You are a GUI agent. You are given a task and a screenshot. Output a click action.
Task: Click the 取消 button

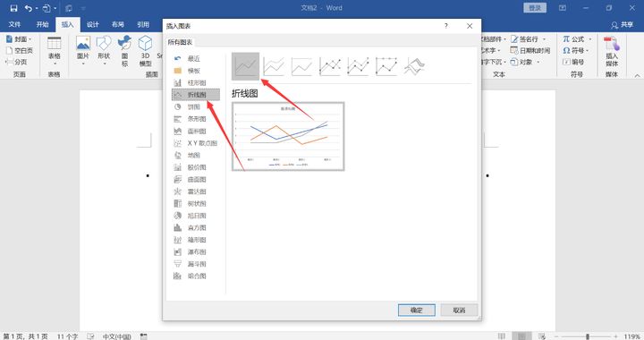point(459,310)
